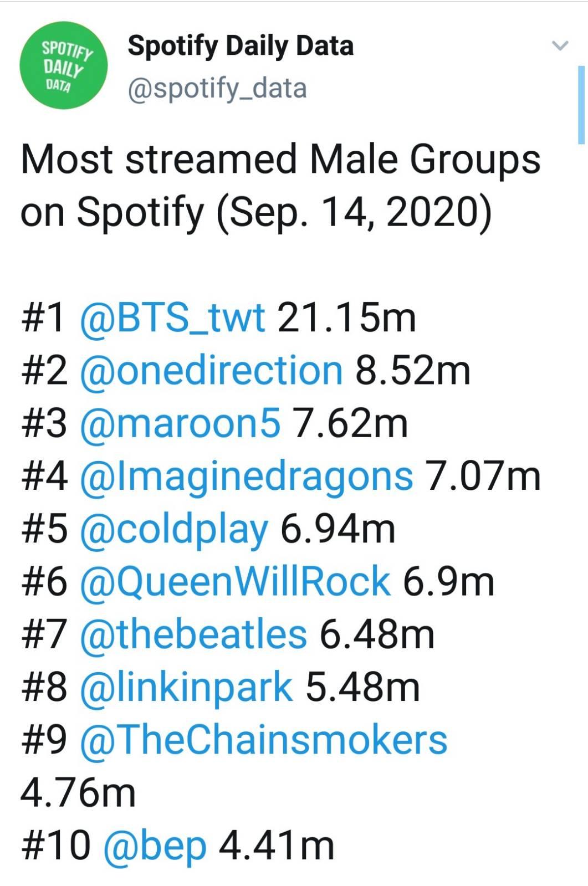Select the @QueenWillRock mention
This screenshot has width=588, height=886.
coord(235,581)
